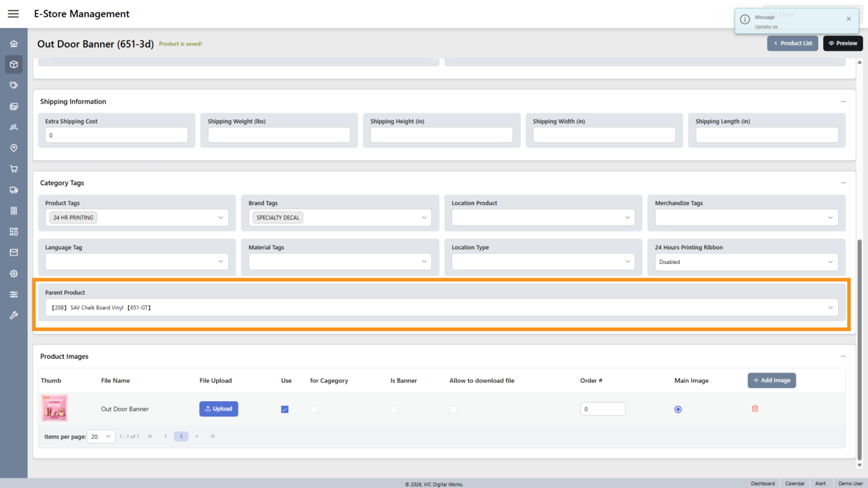Open the delivery truck sidebar icon
Viewport: 868px width, 488px height.
tap(14, 190)
